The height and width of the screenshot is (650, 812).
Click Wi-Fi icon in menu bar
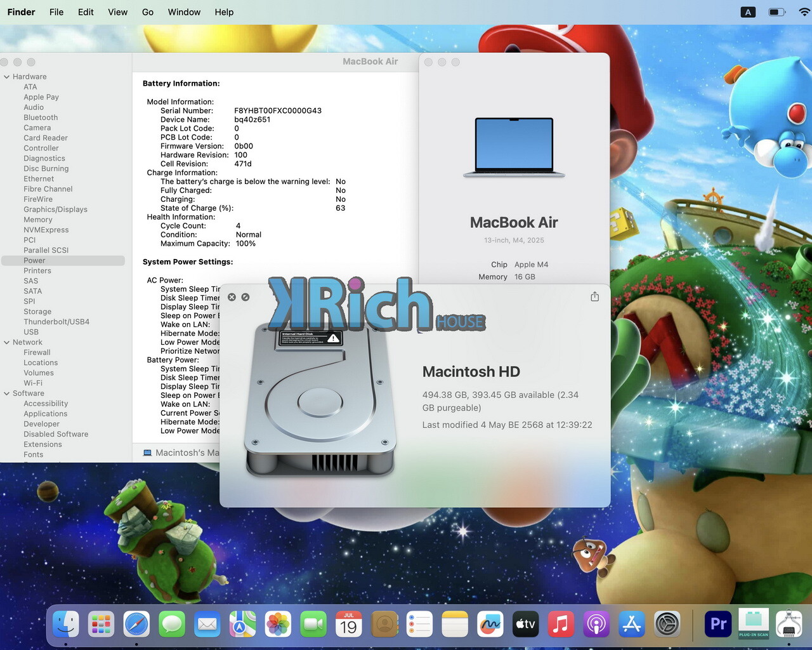[804, 12]
